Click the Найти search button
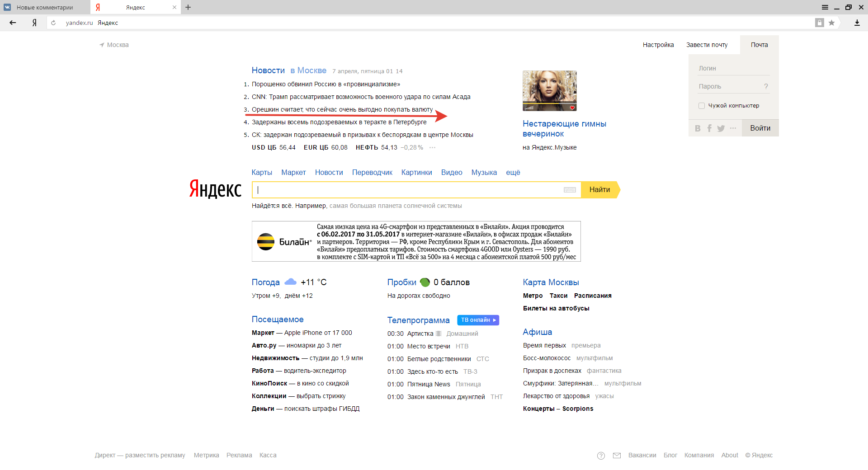The image size is (868, 470). pos(600,190)
